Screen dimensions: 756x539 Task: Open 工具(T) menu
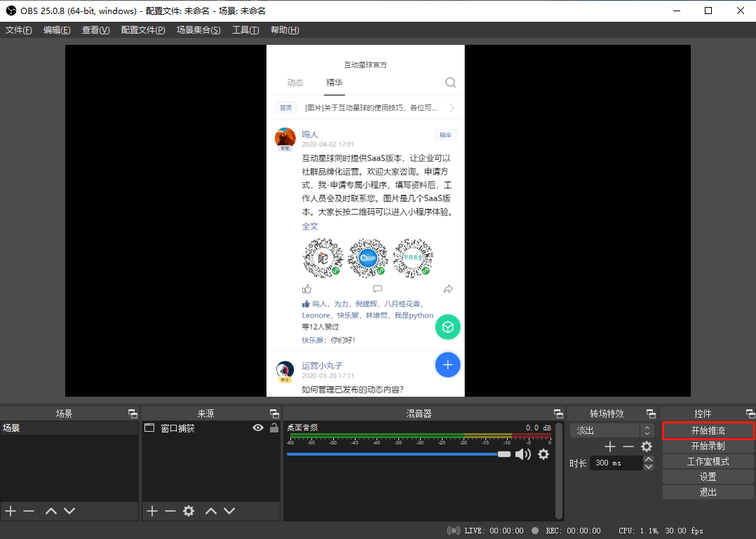(x=245, y=30)
